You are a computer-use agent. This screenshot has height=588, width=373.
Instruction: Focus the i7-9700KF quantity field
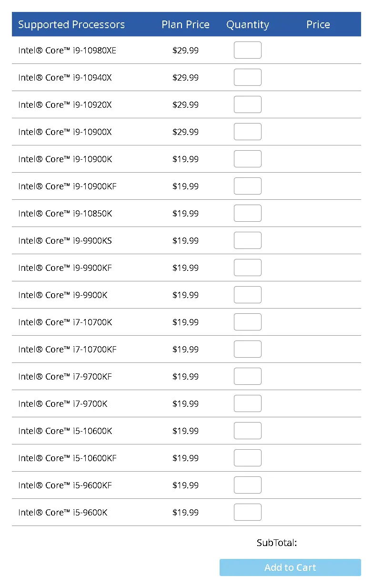(x=248, y=376)
